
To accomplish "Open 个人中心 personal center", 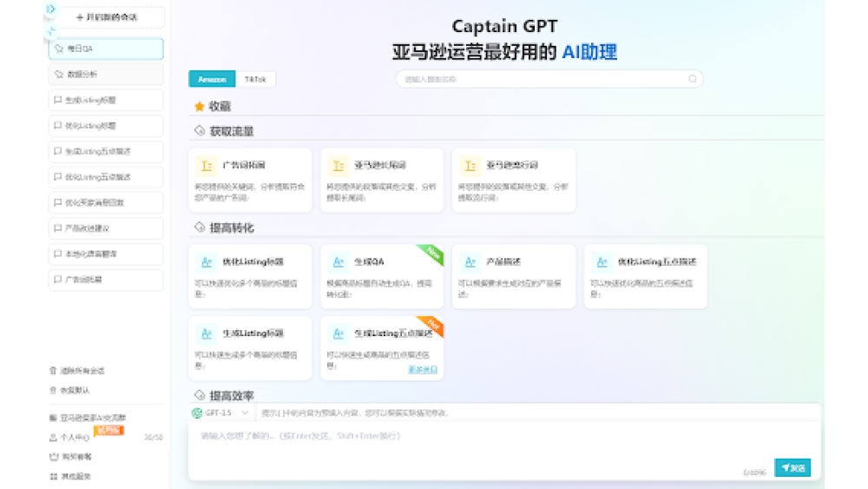I will [69, 438].
